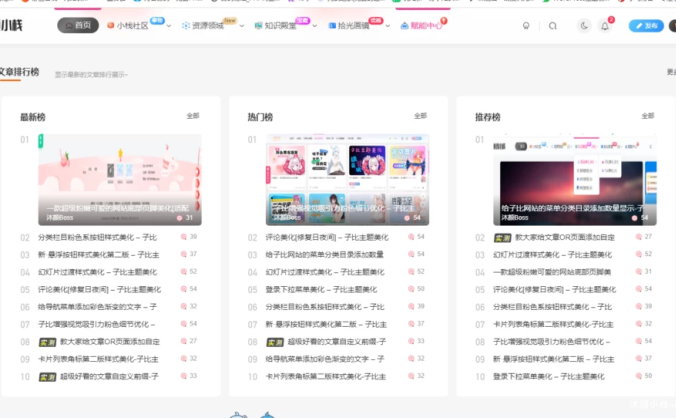Open 推荐榜 item 03 幻灯片过渡样式美化

pyautogui.click(x=553, y=255)
